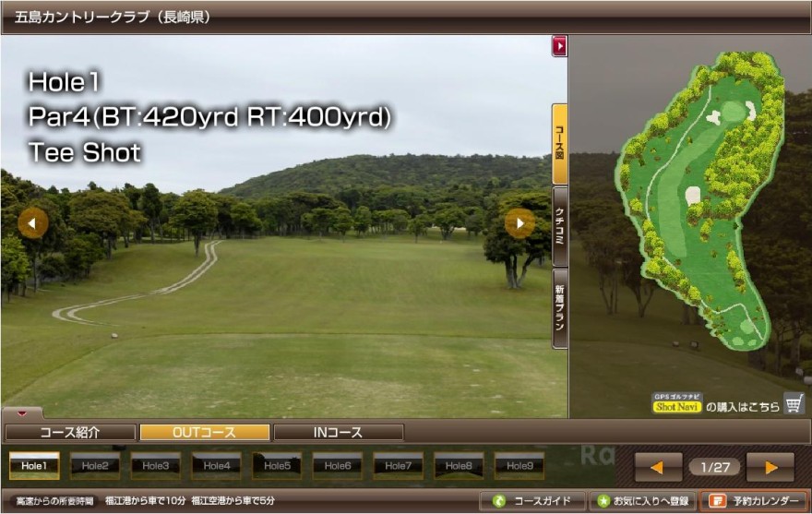Click お気に入りへ登録 button

[x=642, y=501]
